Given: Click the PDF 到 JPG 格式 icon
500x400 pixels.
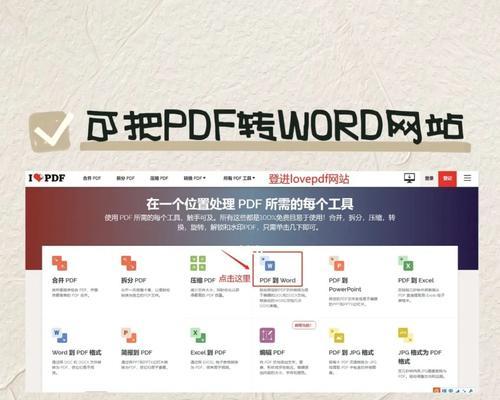Looking at the screenshot, I should tap(337, 335).
